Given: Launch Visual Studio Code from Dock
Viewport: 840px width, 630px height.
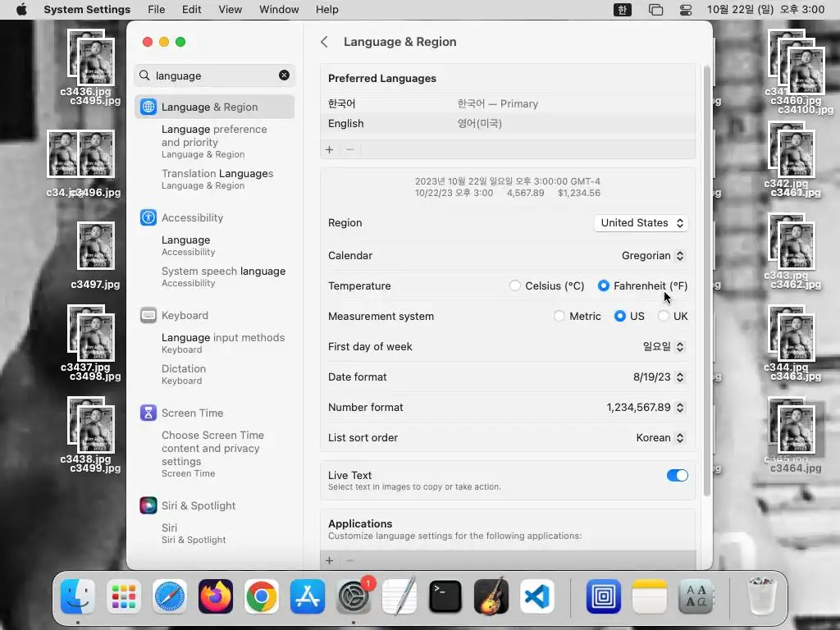Looking at the screenshot, I should point(537,596).
